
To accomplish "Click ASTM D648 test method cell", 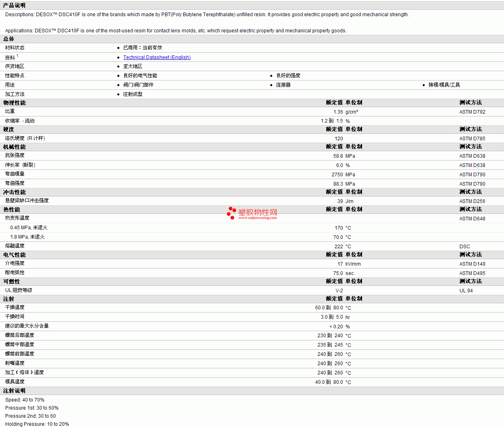I will click(472, 219).
